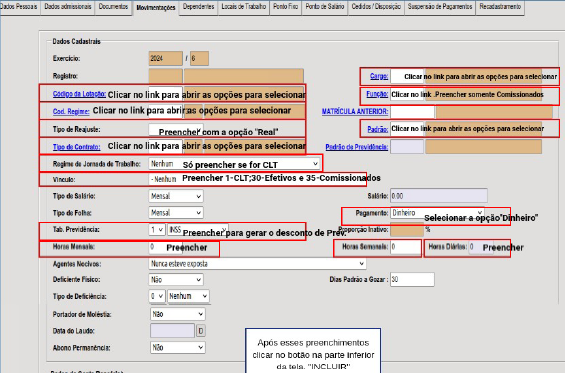570x373 pixels.
Task: Open the Agentes Nocivos dropdown
Action: (257, 264)
